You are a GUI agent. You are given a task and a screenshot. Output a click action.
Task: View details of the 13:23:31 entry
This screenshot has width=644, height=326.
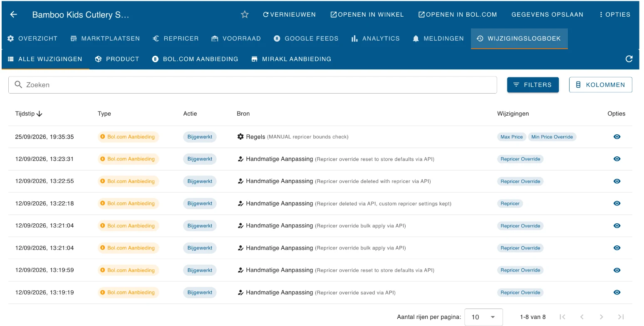click(x=617, y=159)
